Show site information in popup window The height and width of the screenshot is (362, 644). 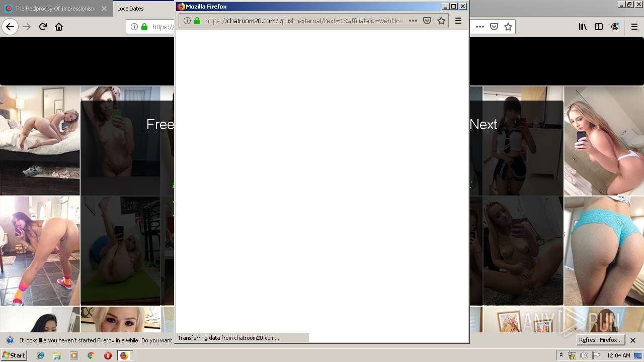[187, 21]
